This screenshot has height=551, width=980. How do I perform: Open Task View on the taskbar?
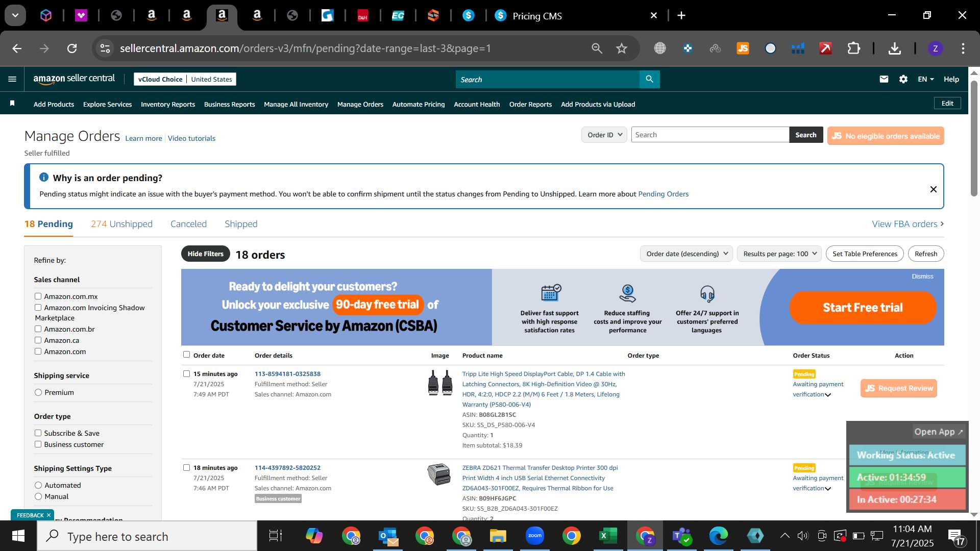click(x=276, y=536)
